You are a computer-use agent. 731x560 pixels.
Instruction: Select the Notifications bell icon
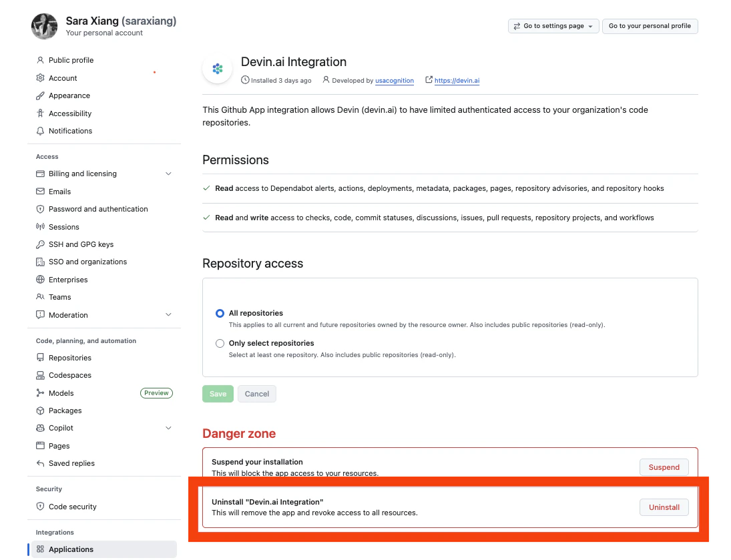click(39, 131)
